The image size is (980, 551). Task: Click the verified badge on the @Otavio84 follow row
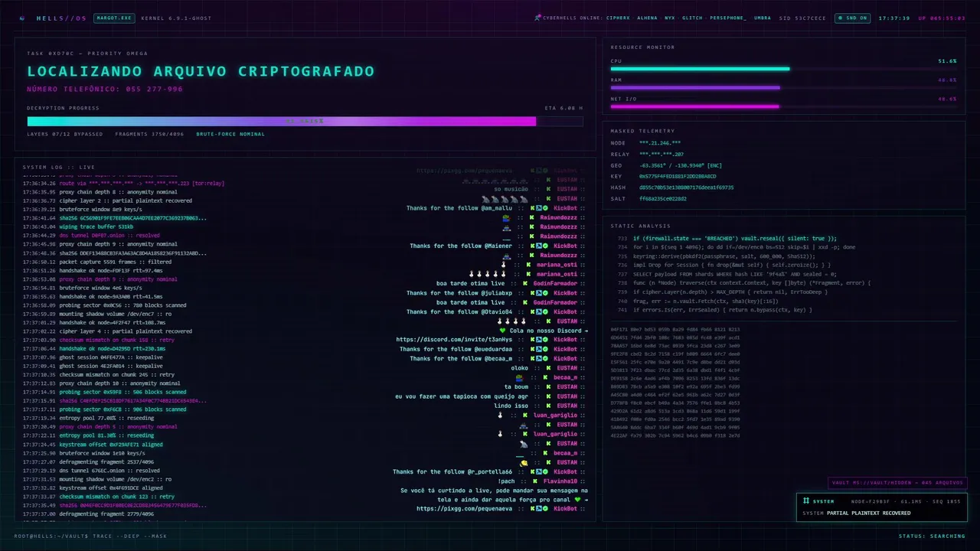pyautogui.click(x=544, y=311)
